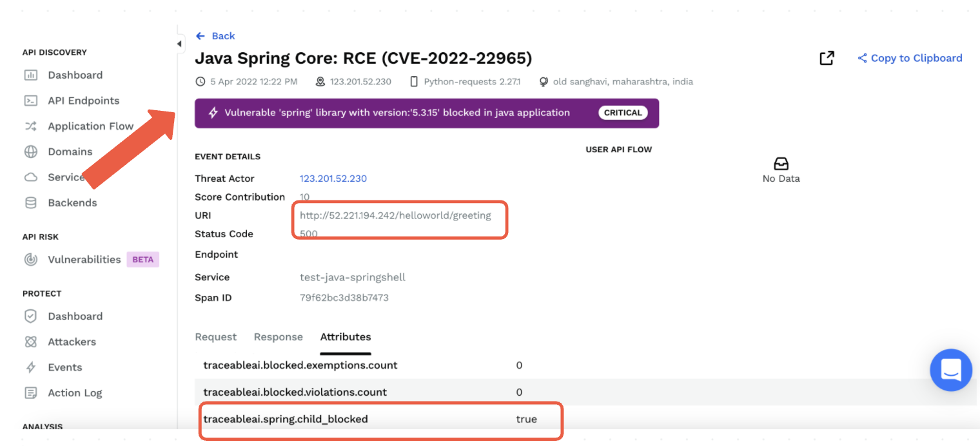Select the Application Flow shuffle icon
Image resolution: width=980 pixels, height=446 pixels.
[x=30, y=126]
